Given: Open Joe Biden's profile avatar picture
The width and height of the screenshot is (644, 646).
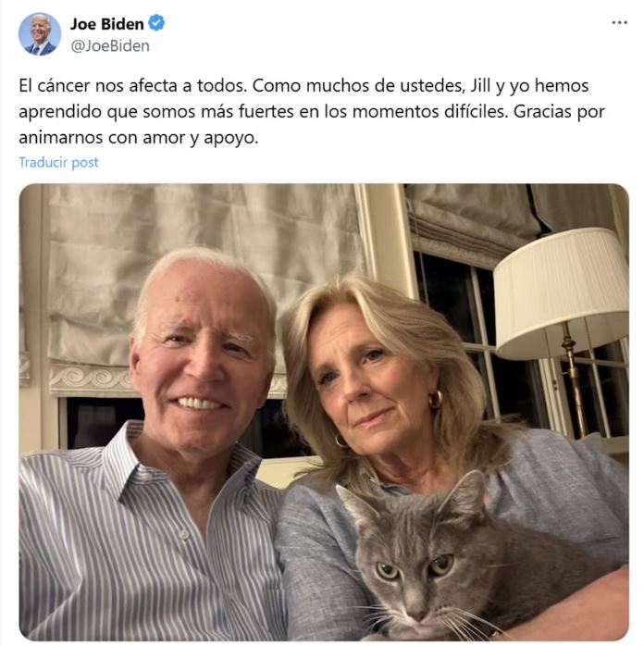Looking at the screenshot, I should pos(40,34).
